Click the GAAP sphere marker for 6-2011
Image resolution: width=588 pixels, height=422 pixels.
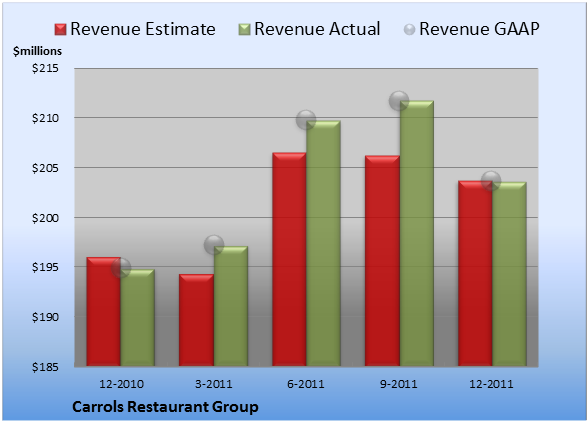tap(306, 120)
